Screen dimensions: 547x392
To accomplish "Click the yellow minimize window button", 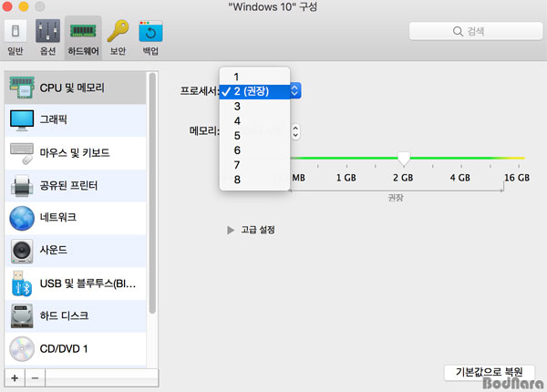I will tap(24, 6).
